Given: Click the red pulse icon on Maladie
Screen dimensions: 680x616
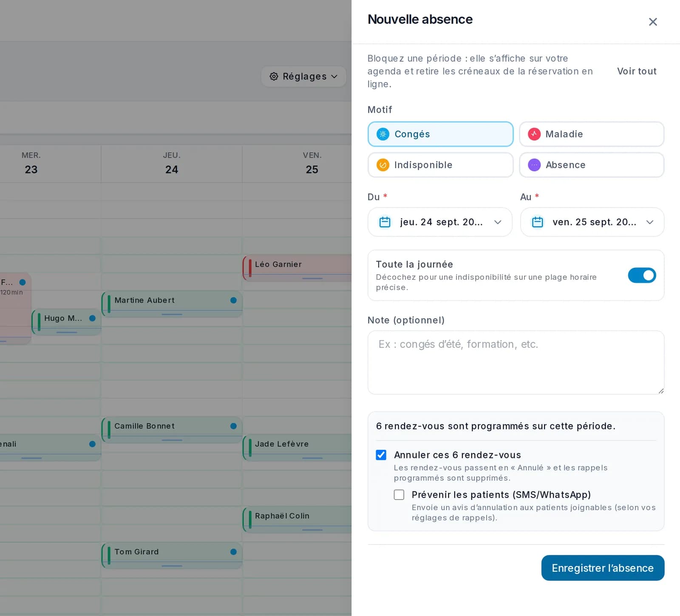Looking at the screenshot, I should [x=534, y=134].
